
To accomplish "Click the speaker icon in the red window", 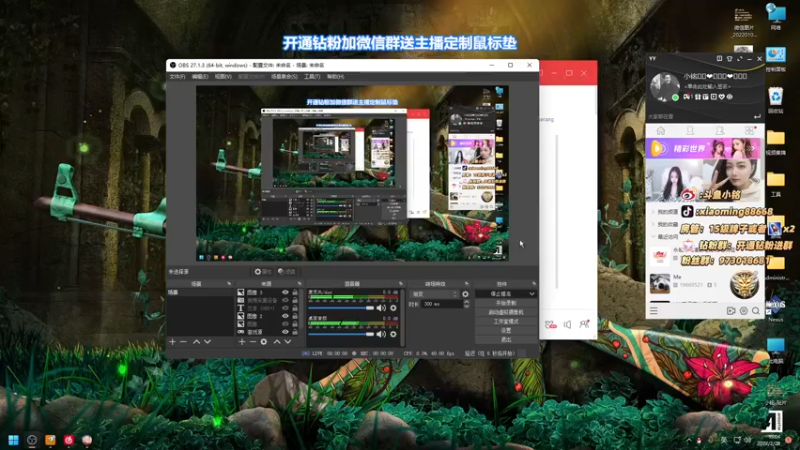I will pos(567,324).
